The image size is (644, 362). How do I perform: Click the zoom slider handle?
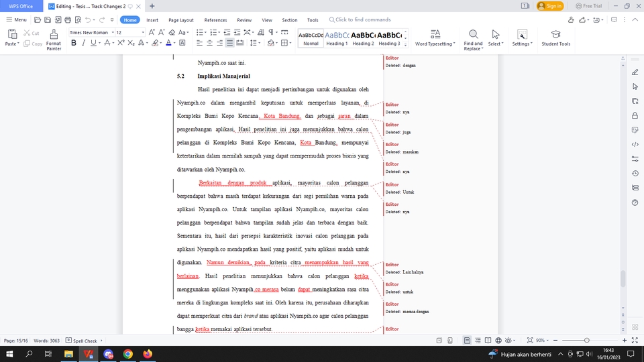pyautogui.click(x=586, y=341)
